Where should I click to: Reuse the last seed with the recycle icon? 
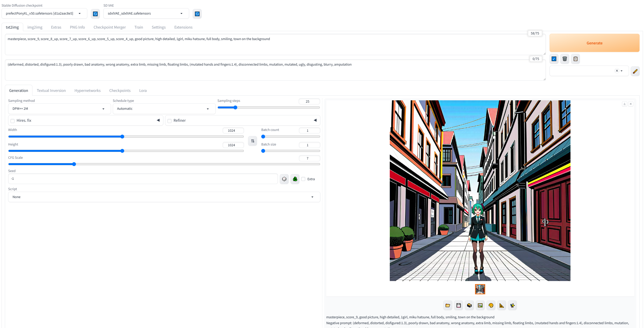pos(295,179)
